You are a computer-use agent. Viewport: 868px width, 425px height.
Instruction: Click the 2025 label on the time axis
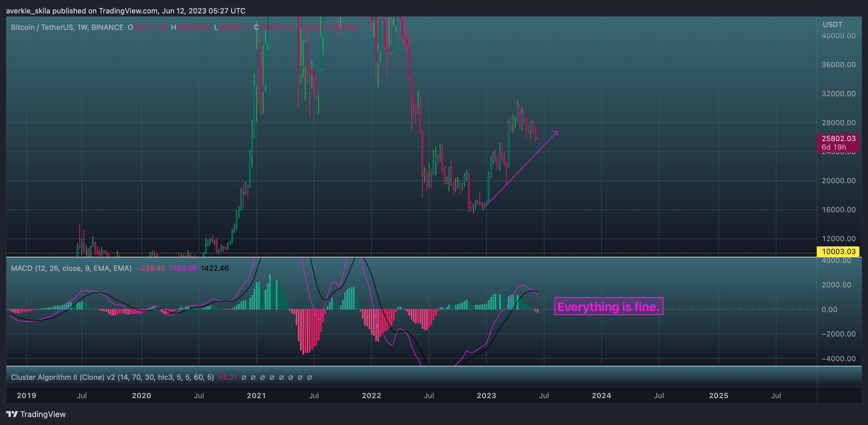tap(719, 396)
